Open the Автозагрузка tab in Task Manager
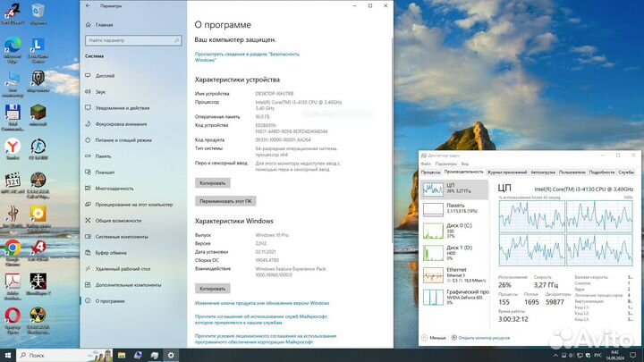Viewport: 644px width, 362px height. (x=542, y=171)
